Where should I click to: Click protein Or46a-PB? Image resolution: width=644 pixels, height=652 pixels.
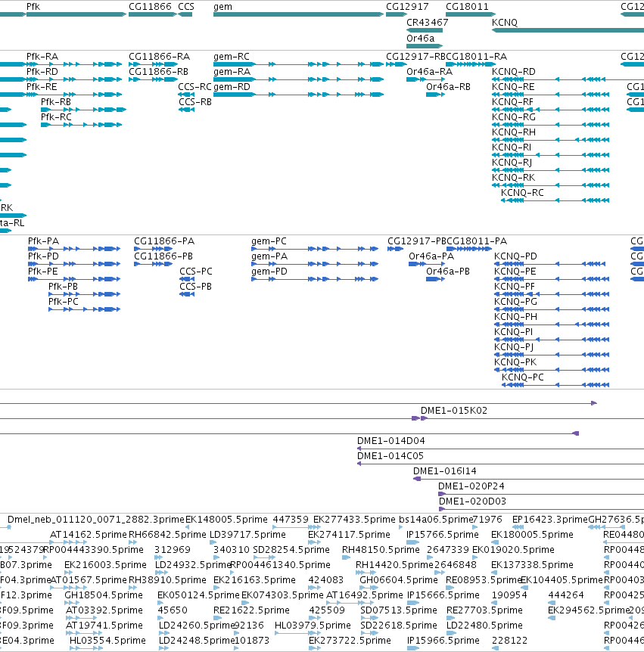435,279
